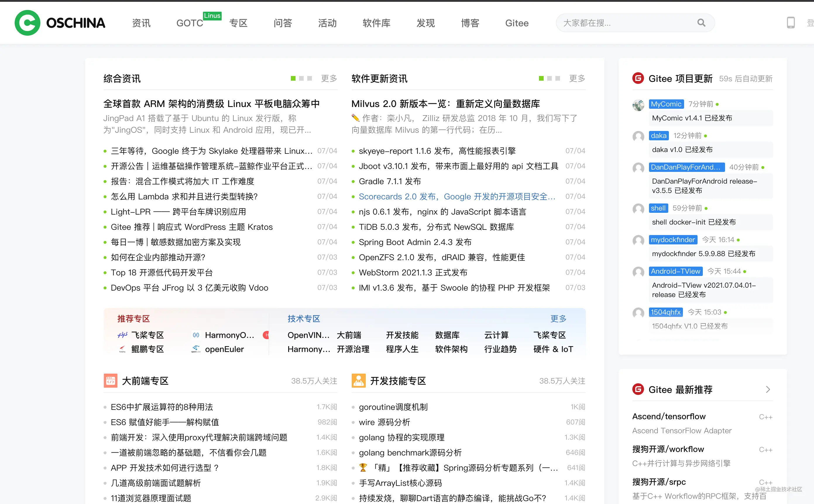The image size is (814, 504).
Task: Open the mobile phone icon in header
Action: (x=791, y=23)
